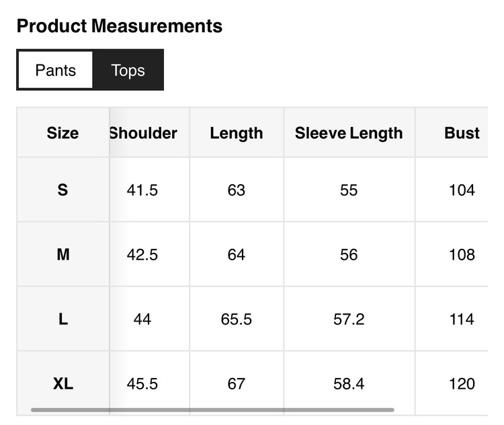Image resolution: width=504 pixels, height=425 pixels.
Task: Select the M size row label
Action: pos(62,255)
